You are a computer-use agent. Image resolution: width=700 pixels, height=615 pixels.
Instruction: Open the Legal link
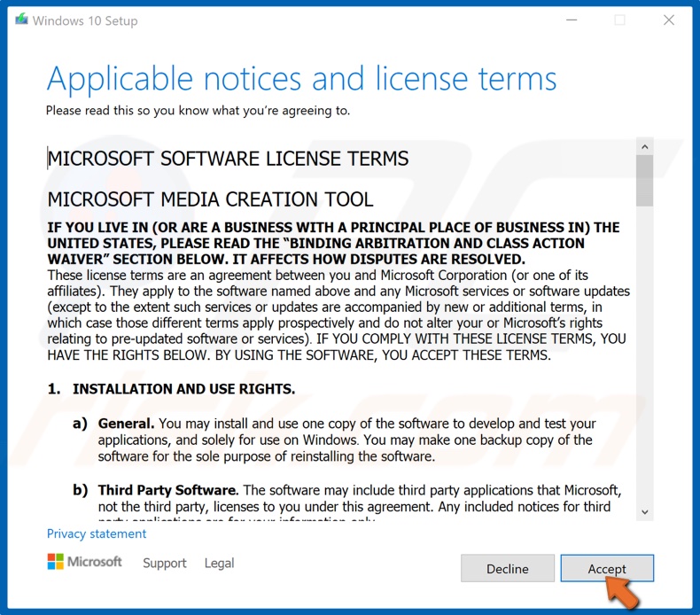coord(219,563)
